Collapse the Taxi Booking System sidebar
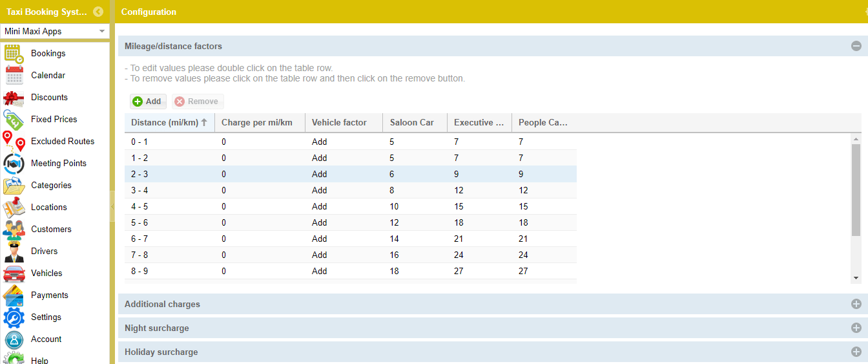 (x=98, y=12)
